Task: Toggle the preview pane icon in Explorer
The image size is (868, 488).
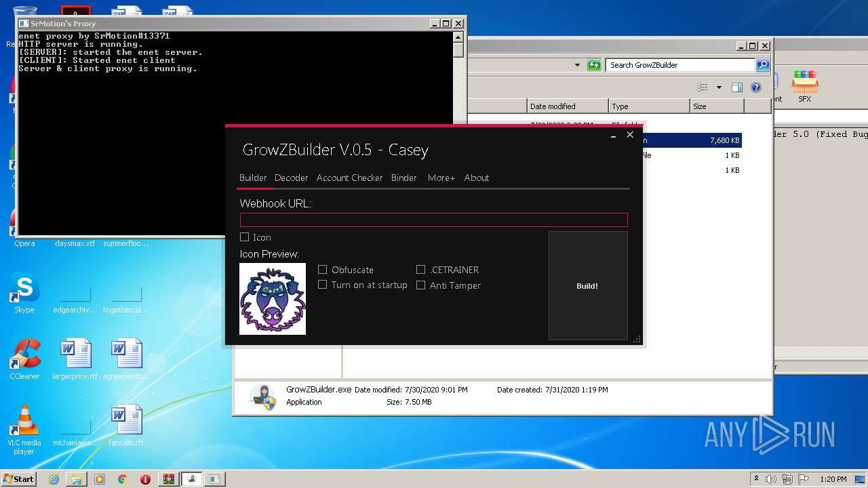Action: 737,87
